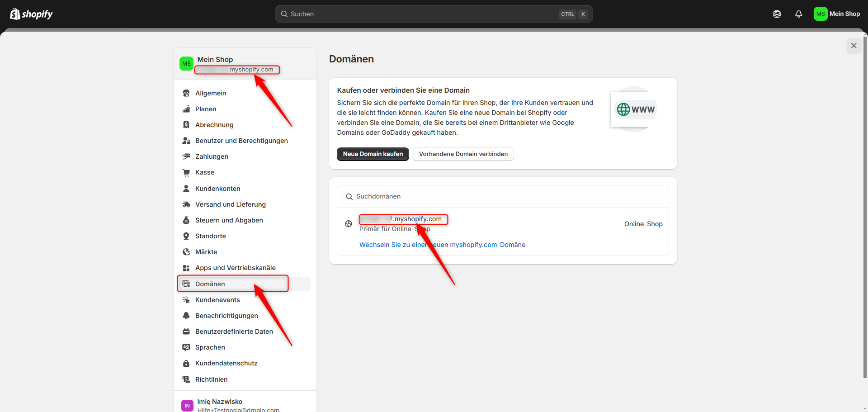The height and width of the screenshot is (412, 868).
Task: Open the Sidekick assistant icon
Action: (x=777, y=14)
